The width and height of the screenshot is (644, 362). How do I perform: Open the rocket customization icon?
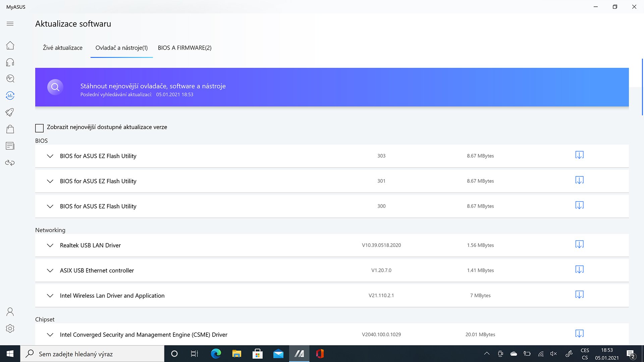click(x=10, y=112)
